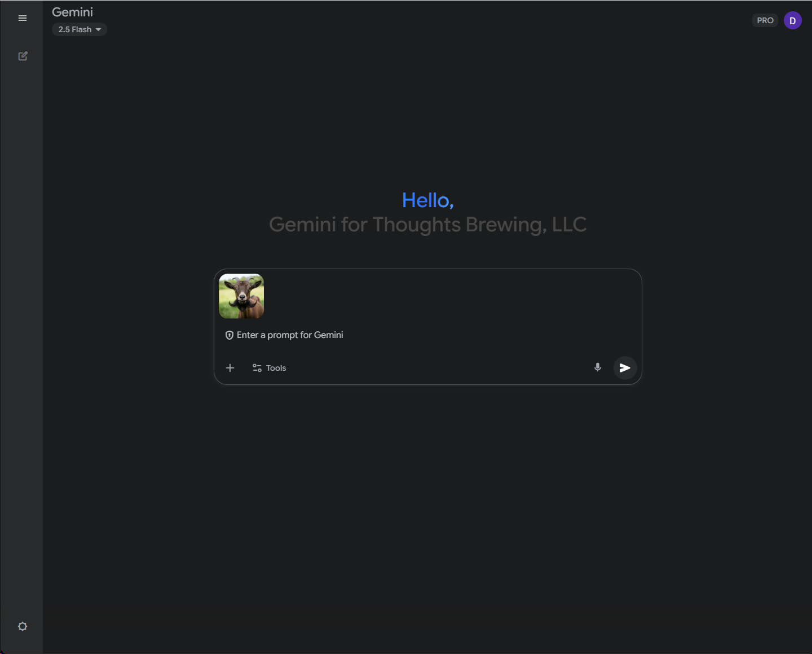Screen dimensions: 812x654
Task: Click the sliders icon next to Tools
Action: pyautogui.click(x=257, y=368)
